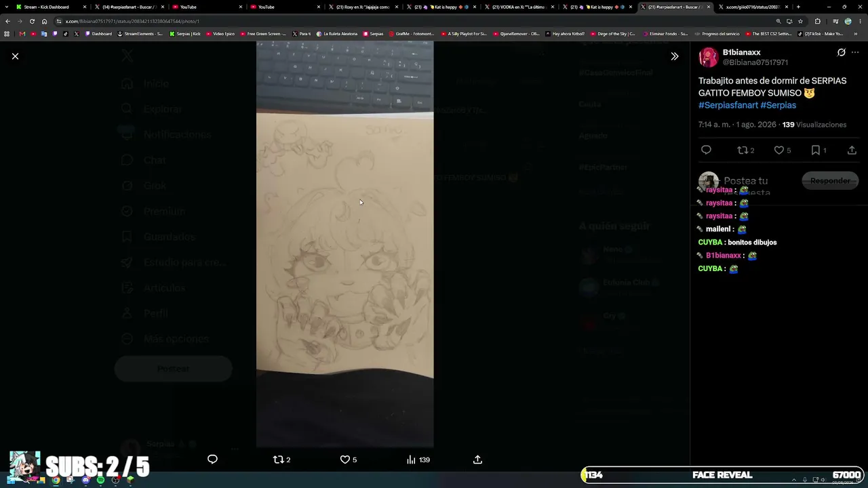This screenshot has width=868, height=488.
Task: Open the Chrome three-dot menu
Action: coord(860,21)
